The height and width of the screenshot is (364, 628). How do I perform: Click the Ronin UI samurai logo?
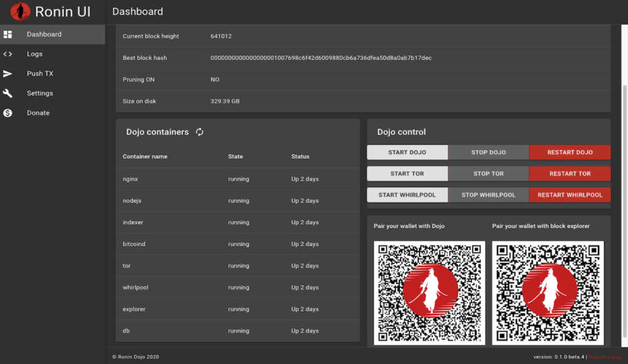(20, 11)
